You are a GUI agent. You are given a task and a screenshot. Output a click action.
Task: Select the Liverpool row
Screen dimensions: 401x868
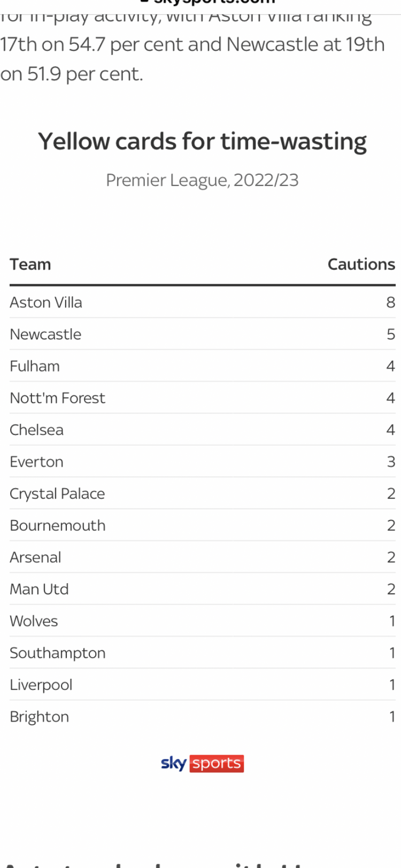pos(202,685)
